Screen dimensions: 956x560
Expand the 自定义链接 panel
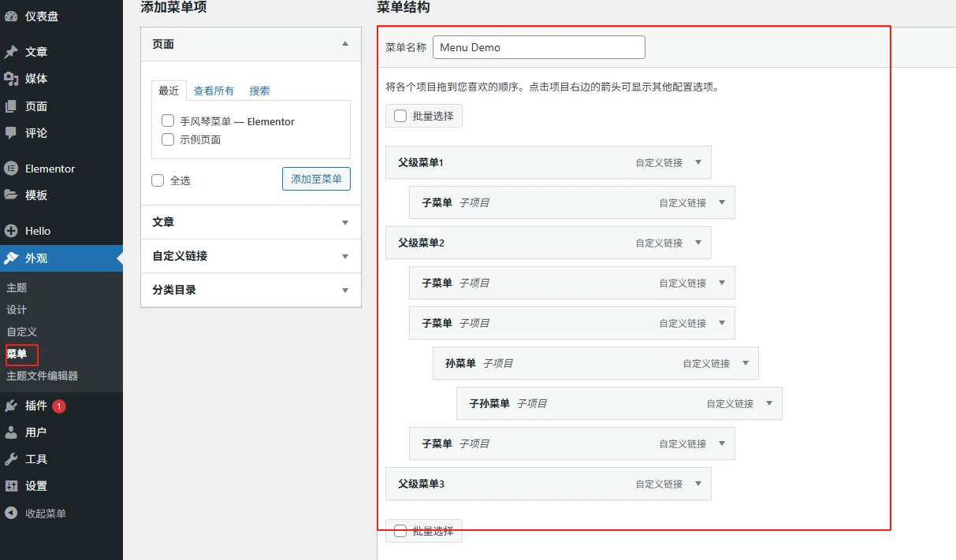pyautogui.click(x=251, y=256)
